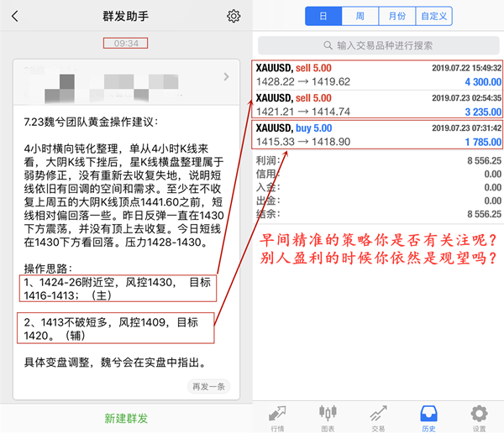This screenshot has width=504, height=433.
Task: Open the 交易 trade tab icon
Action: [x=378, y=414]
